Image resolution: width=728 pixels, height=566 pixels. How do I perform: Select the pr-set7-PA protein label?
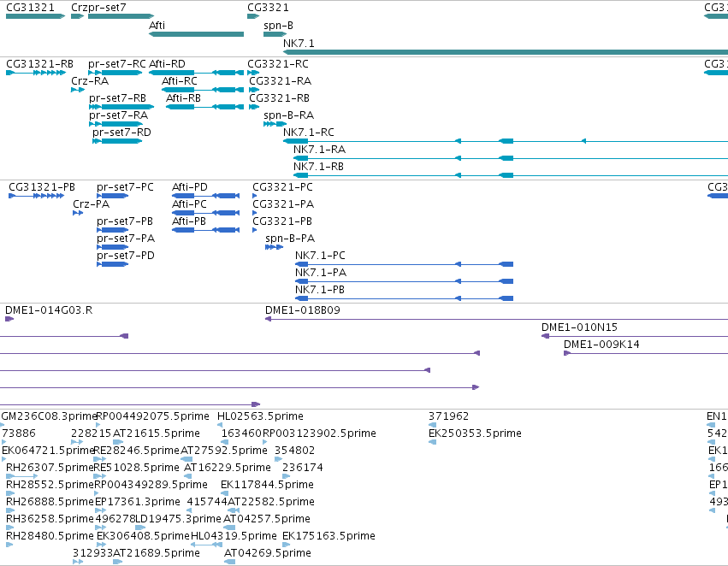click(126, 239)
